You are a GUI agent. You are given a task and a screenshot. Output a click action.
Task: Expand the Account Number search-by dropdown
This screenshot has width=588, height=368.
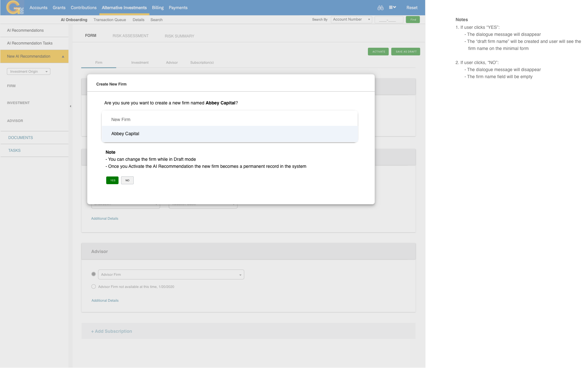[x=351, y=20]
